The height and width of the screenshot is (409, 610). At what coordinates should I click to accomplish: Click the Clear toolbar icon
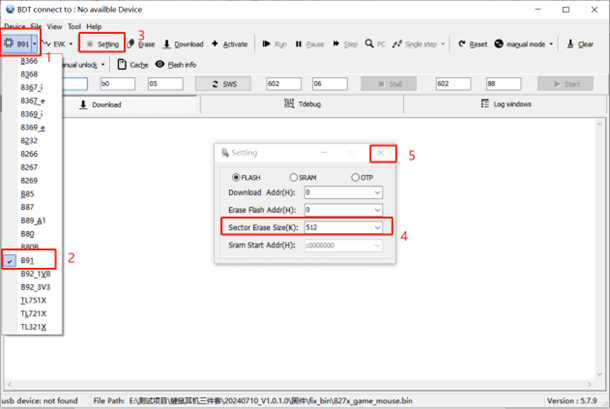click(574, 44)
